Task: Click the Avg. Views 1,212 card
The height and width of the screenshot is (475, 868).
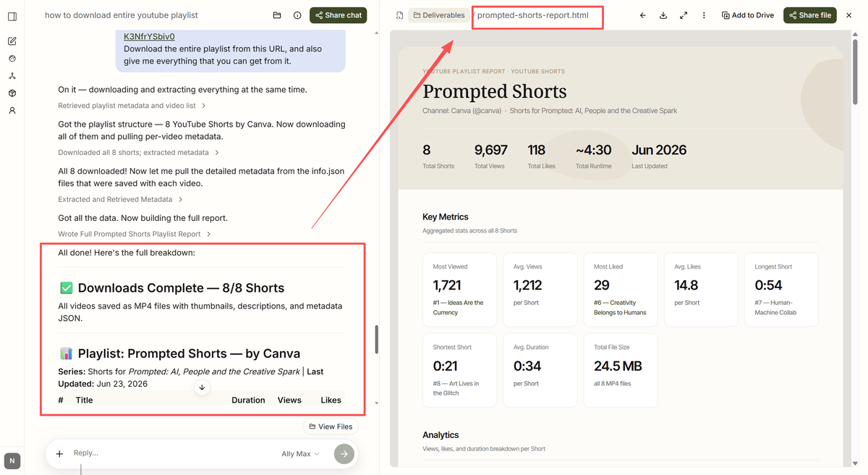Action: click(x=540, y=290)
